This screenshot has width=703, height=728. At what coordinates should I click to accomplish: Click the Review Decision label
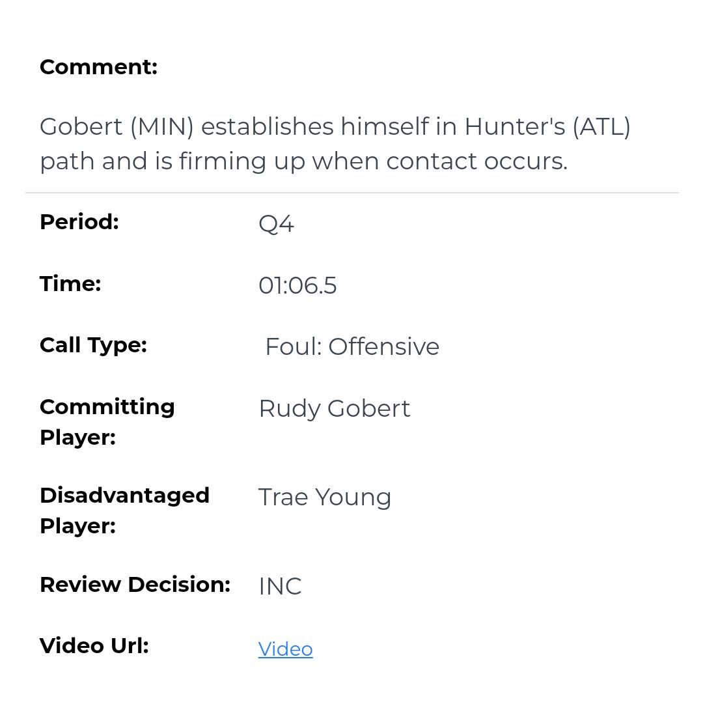pos(135,585)
